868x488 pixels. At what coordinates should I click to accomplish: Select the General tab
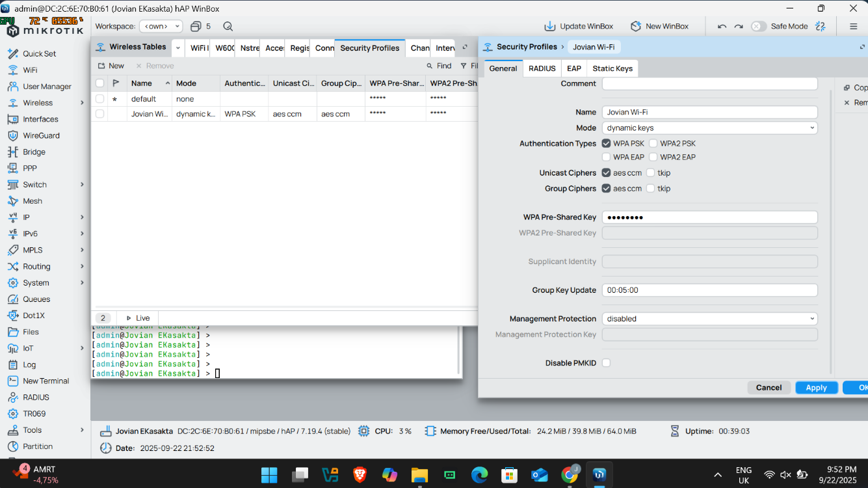[x=503, y=68]
